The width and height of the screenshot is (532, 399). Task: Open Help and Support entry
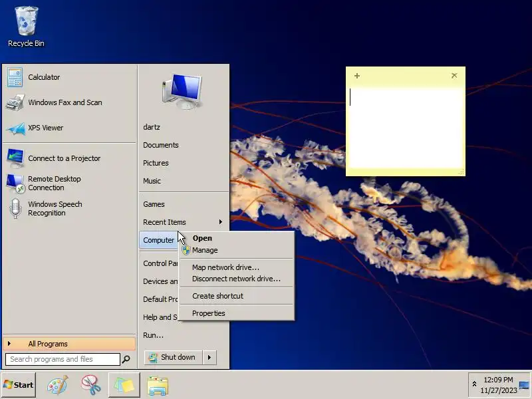pos(160,317)
